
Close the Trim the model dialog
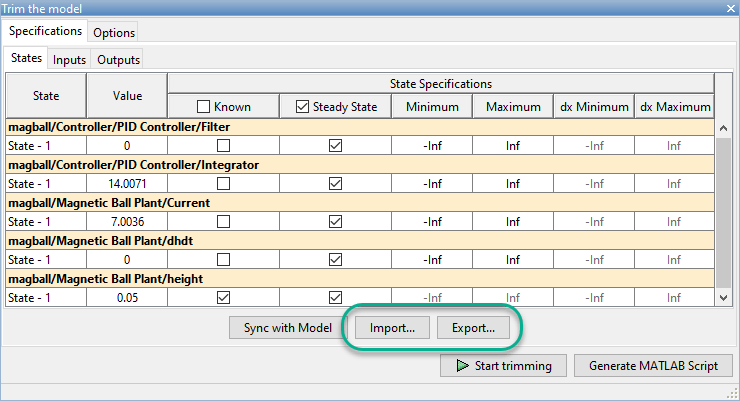(x=728, y=8)
